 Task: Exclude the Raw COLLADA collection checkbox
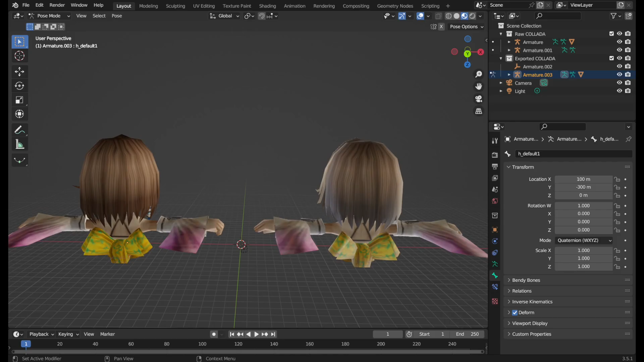point(611,34)
